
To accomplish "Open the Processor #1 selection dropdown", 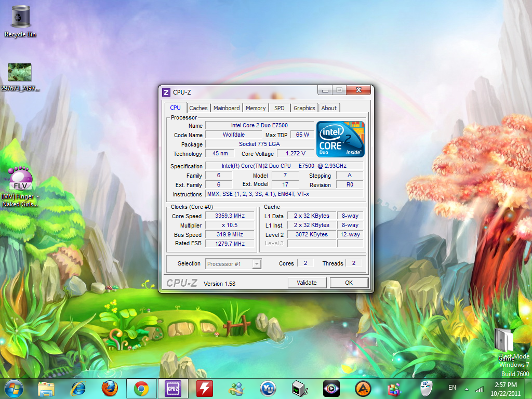I will coord(233,263).
